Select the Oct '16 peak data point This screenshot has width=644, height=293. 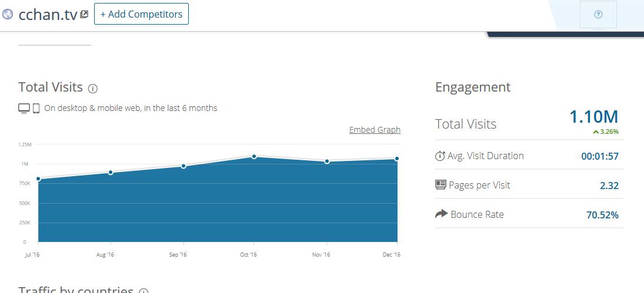254,157
